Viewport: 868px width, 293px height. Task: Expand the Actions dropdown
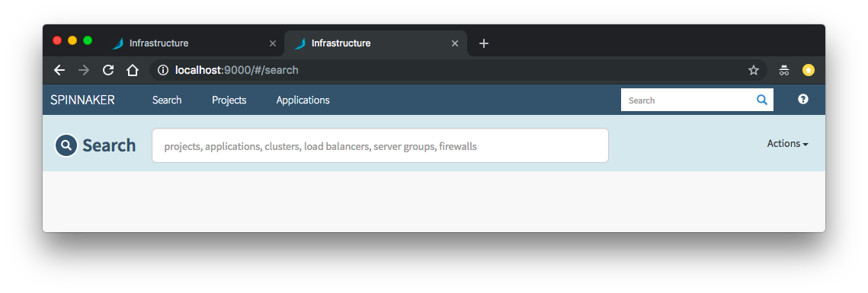tap(788, 144)
